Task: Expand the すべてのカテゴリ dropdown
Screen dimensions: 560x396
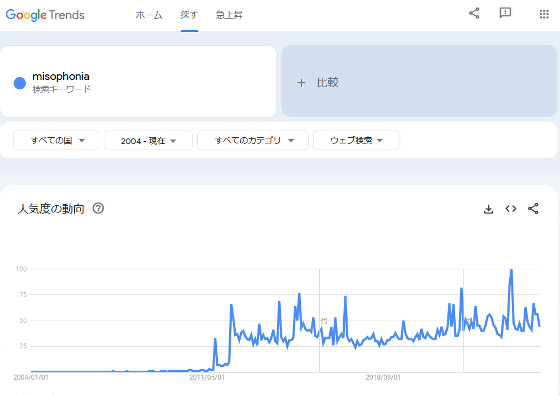Action: click(x=253, y=140)
